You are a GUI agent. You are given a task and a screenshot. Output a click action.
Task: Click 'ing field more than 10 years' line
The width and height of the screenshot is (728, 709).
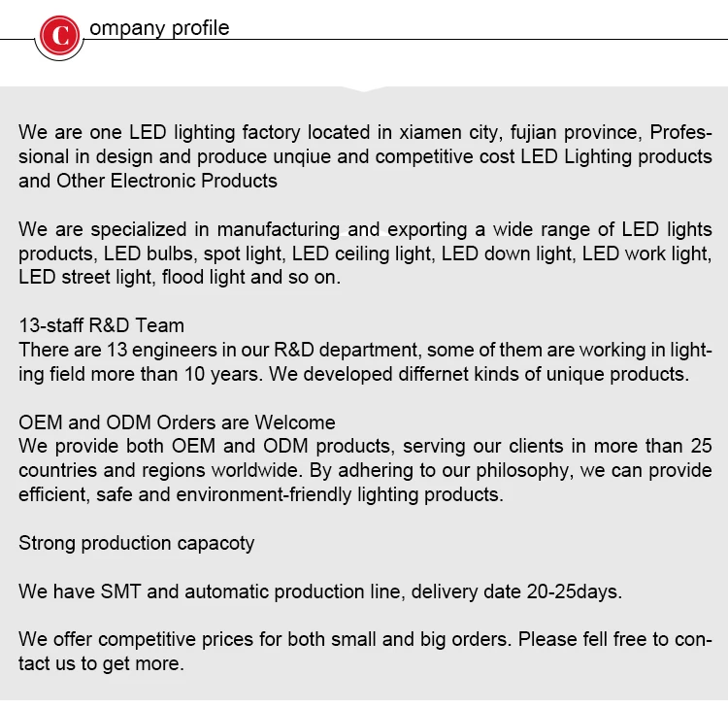tap(141, 375)
